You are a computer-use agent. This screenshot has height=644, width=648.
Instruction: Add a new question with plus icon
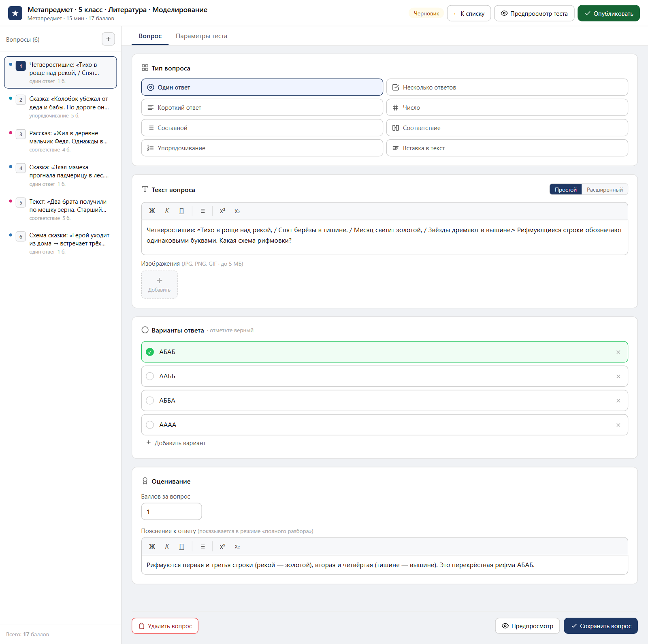coord(108,39)
